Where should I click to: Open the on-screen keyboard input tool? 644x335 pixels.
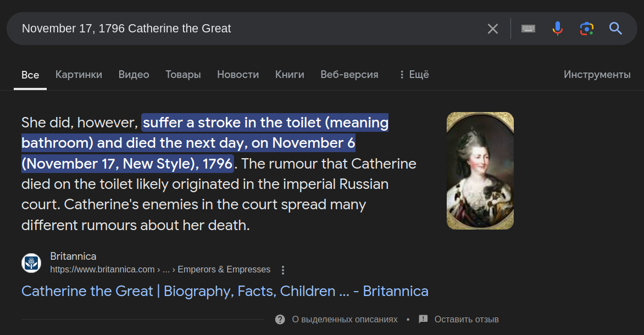pos(528,29)
